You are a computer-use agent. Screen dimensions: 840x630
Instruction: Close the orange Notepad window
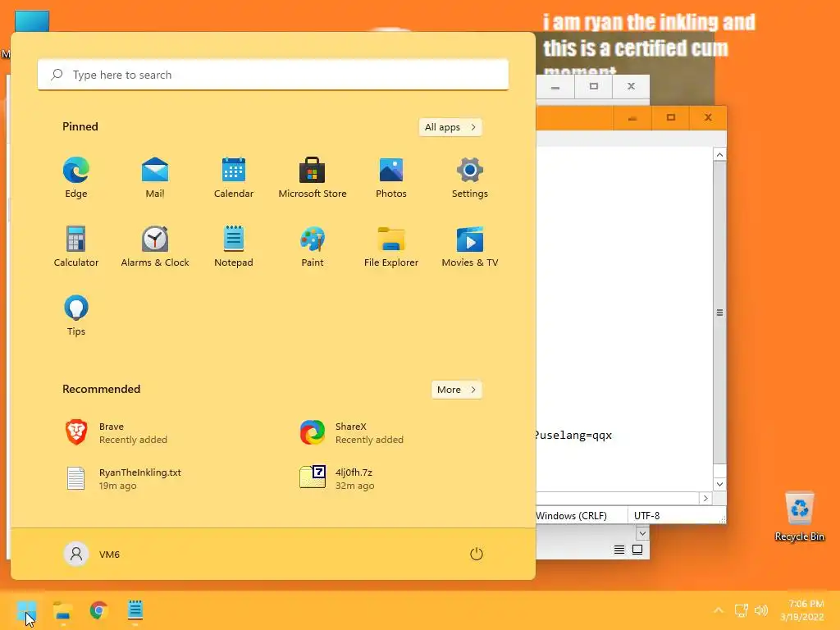(x=708, y=117)
